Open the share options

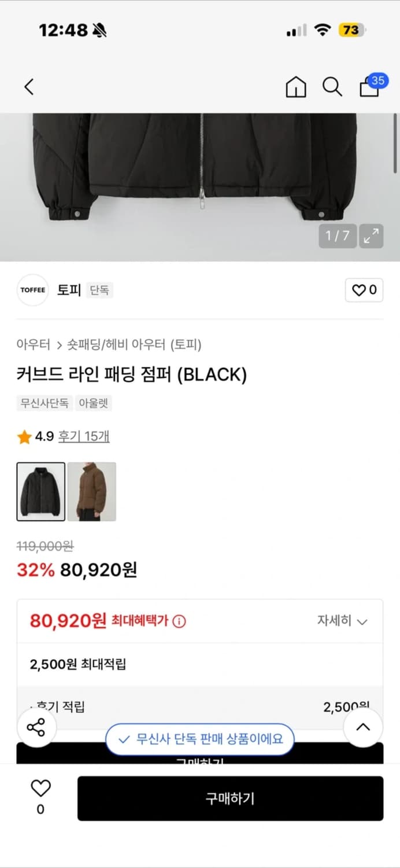point(36,728)
